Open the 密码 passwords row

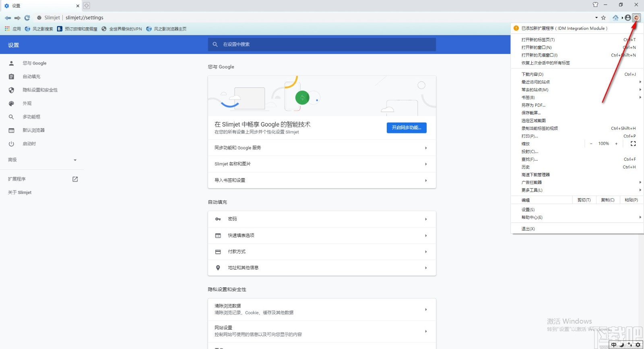322,219
